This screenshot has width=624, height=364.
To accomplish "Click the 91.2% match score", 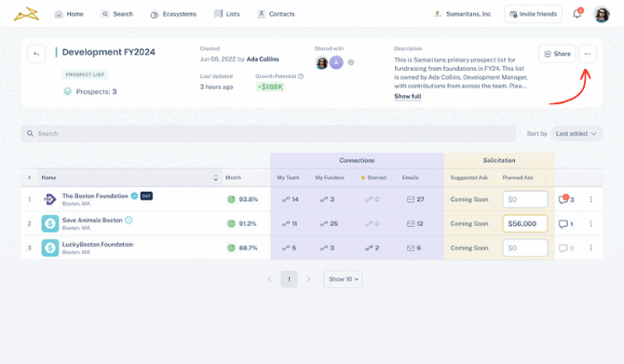I will (x=242, y=223).
